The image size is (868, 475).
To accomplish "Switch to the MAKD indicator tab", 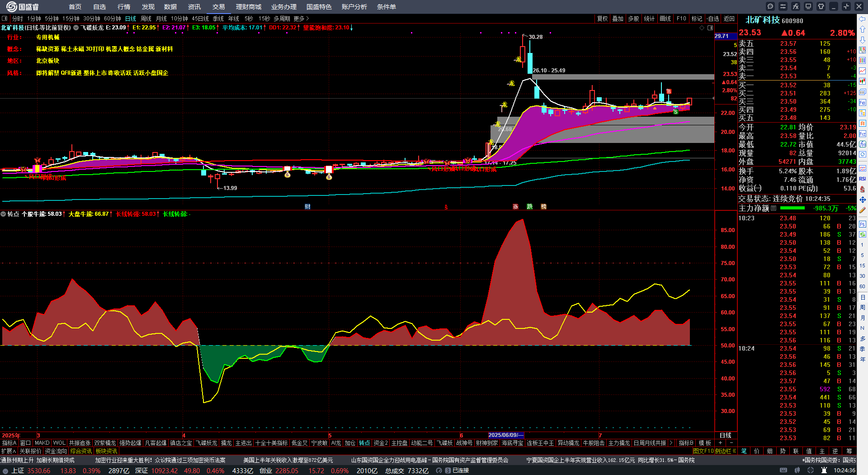I will pyautogui.click(x=42, y=443).
